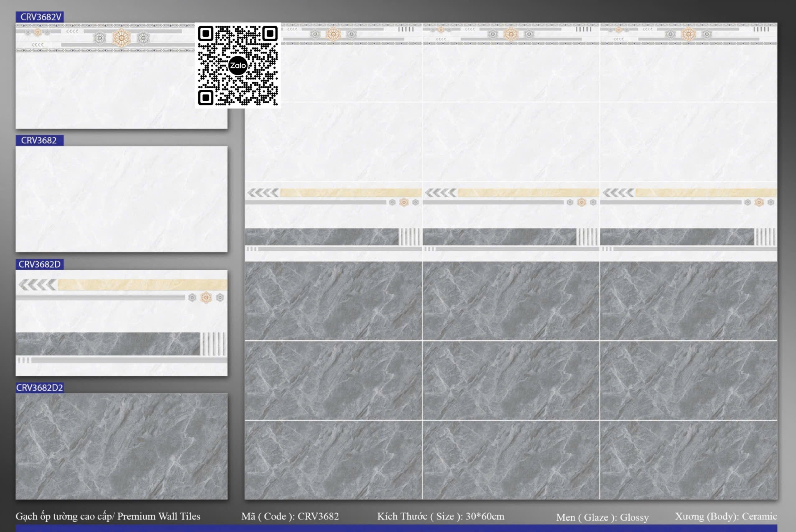Click the orange rosette on CRV3682D sample
The height and width of the screenshot is (532, 796).
[206, 298]
